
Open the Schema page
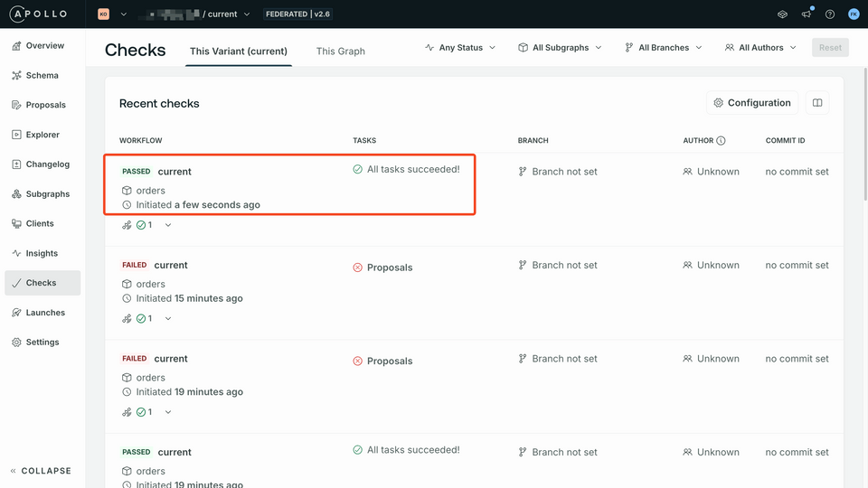tap(42, 75)
